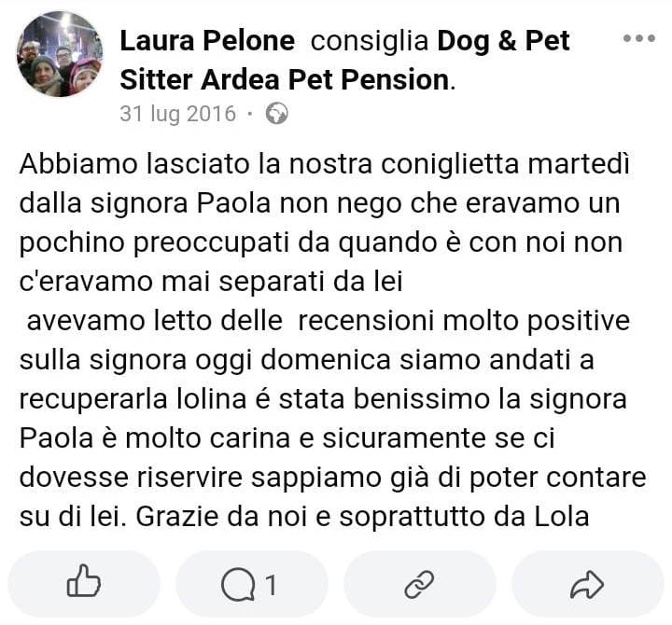Click the line starting "dovesse riservire"

click(x=332, y=478)
